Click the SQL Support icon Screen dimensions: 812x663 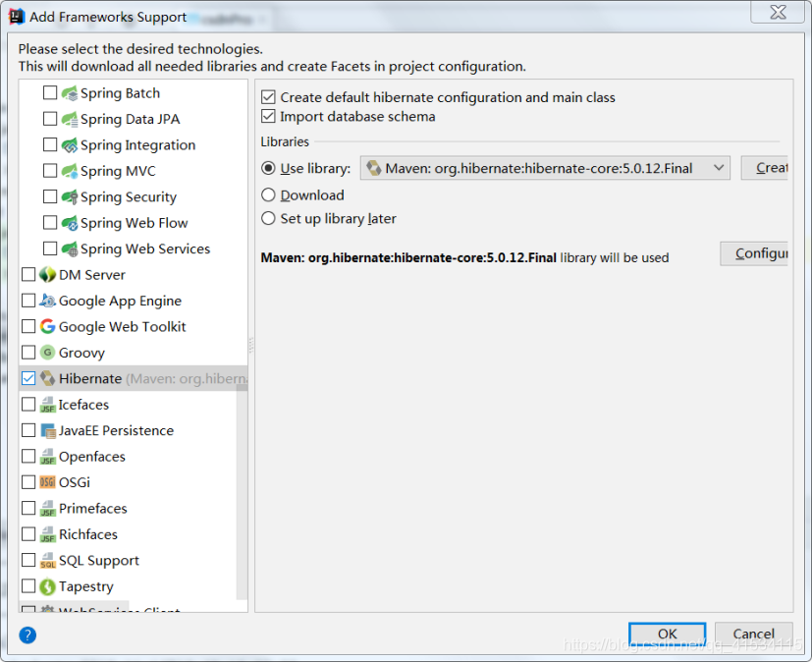pos(48,561)
